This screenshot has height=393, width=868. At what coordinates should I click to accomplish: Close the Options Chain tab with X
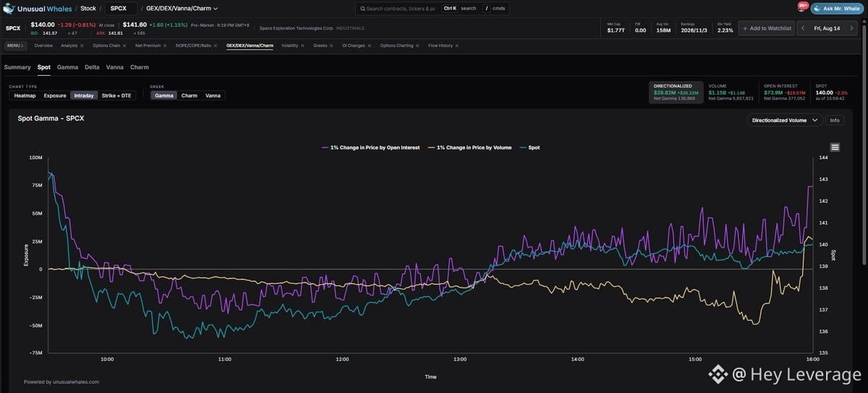125,46
